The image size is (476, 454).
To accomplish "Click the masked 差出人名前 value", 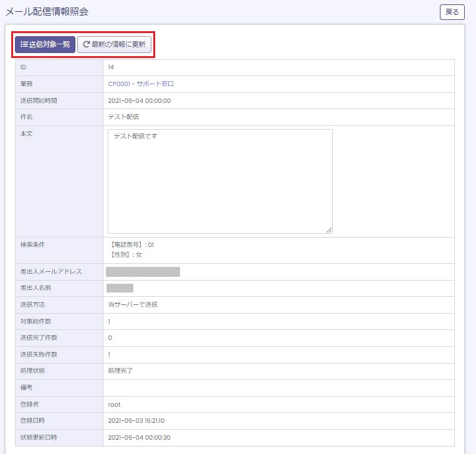I will 120,288.
